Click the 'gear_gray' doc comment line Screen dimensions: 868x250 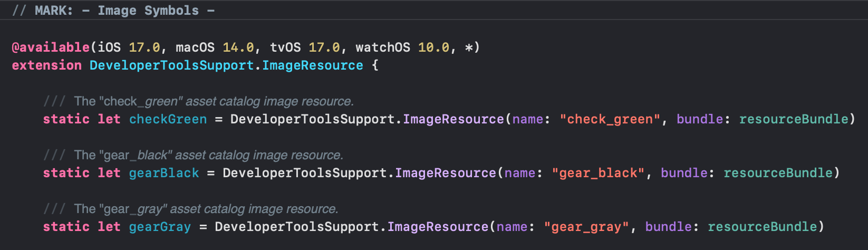191,209
